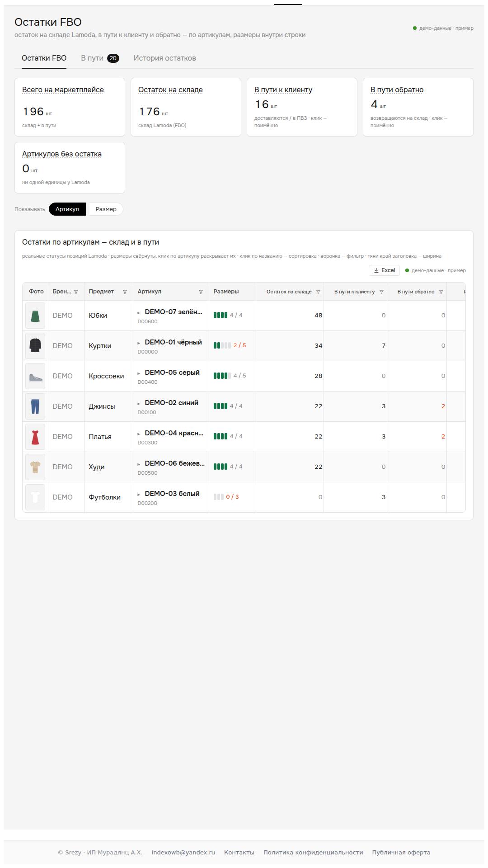Open the red dress product photo

pos(35,437)
